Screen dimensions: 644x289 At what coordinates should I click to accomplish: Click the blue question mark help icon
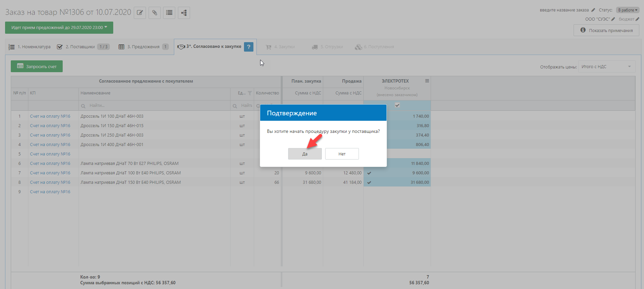[248, 47]
